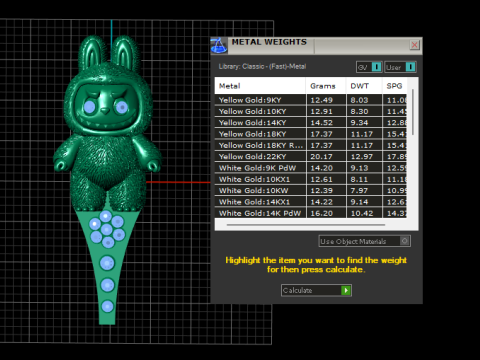Viewport: 480px width, 360px height.
Task: Select the White Gold:14KX1 row
Action: [311, 202]
